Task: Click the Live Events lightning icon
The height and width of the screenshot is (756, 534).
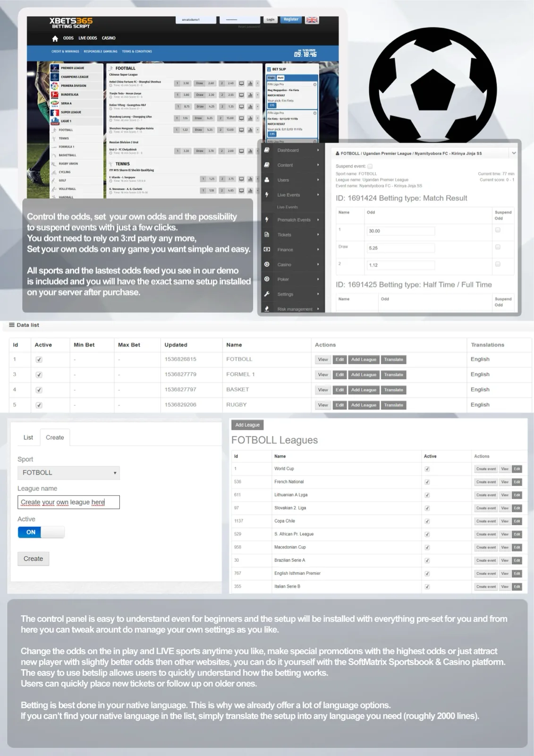Action: [267, 195]
